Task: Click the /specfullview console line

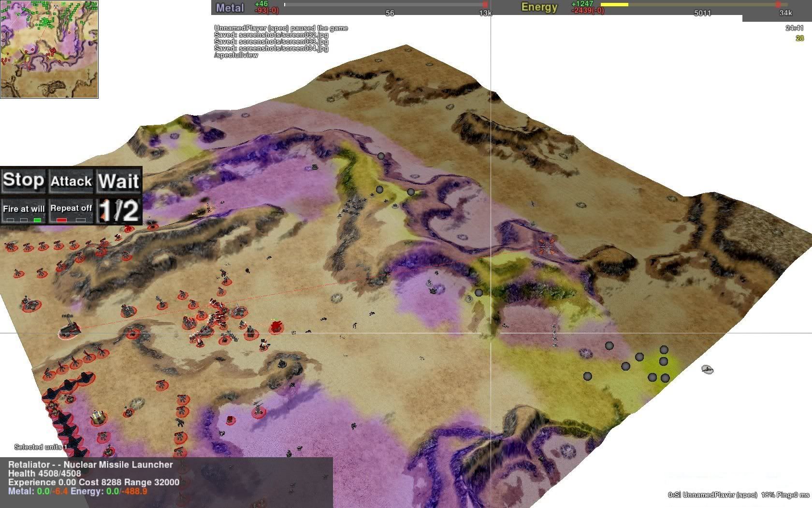Action: (x=236, y=55)
